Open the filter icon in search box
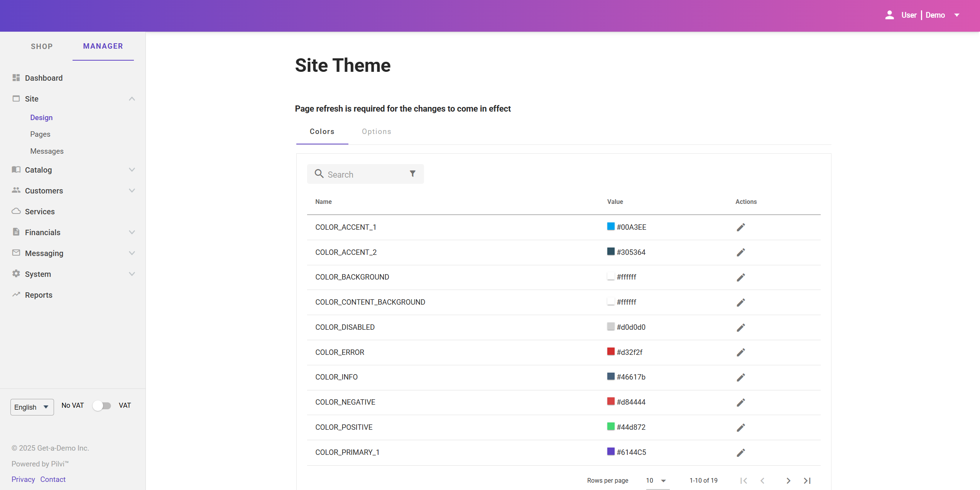980x490 pixels. (412, 174)
